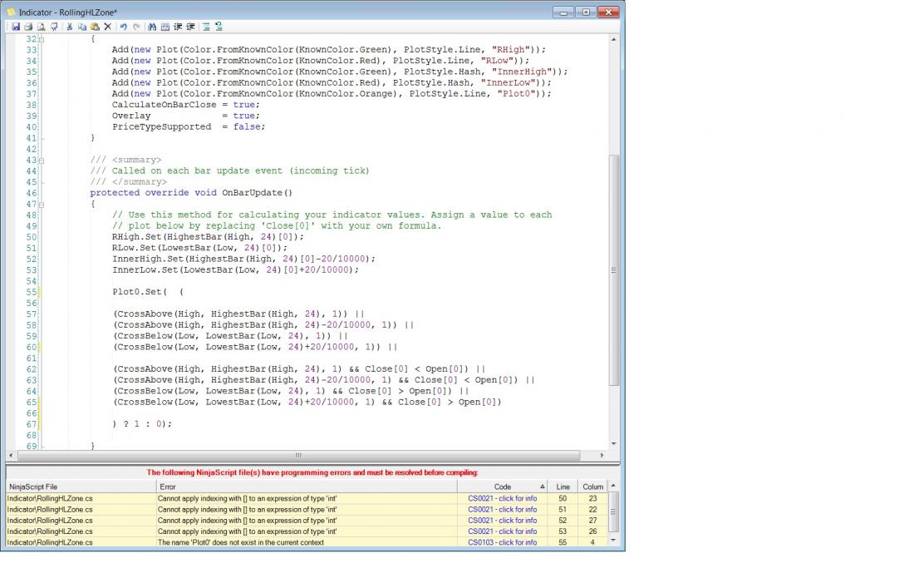Place cursor on the Plot0.Set line of code
Viewport: 924px width, 578px height.
click(140, 292)
